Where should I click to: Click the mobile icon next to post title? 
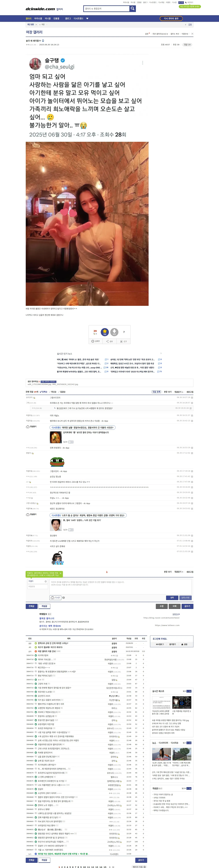[43, 41]
